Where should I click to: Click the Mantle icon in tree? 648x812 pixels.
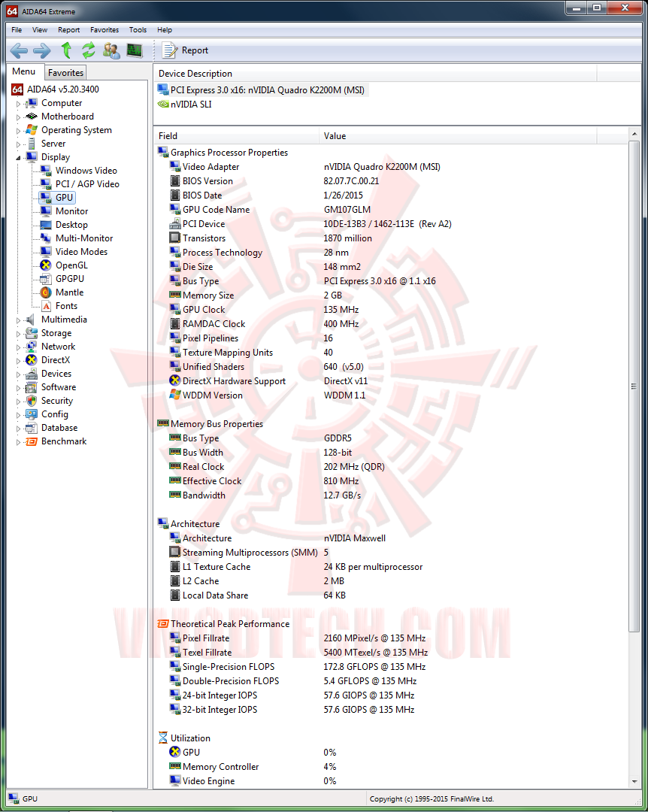click(x=46, y=292)
